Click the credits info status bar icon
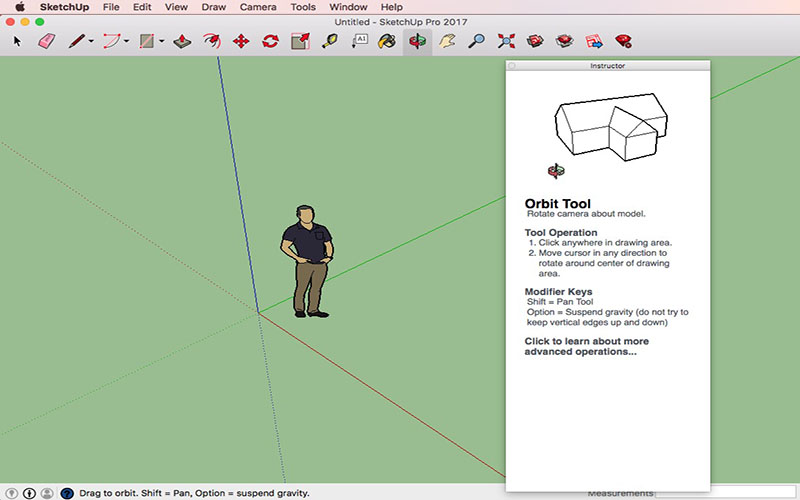The image size is (800, 500). click(29, 493)
